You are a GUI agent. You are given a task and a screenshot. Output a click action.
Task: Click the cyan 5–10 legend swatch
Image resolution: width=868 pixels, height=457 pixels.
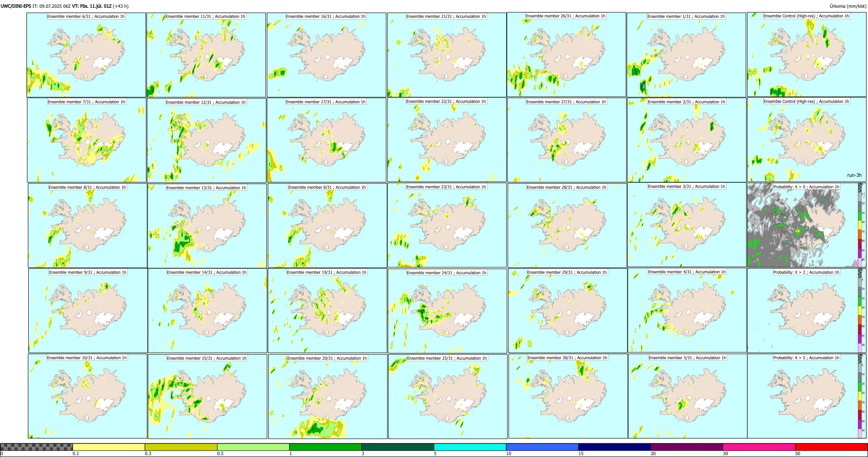pos(470,447)
